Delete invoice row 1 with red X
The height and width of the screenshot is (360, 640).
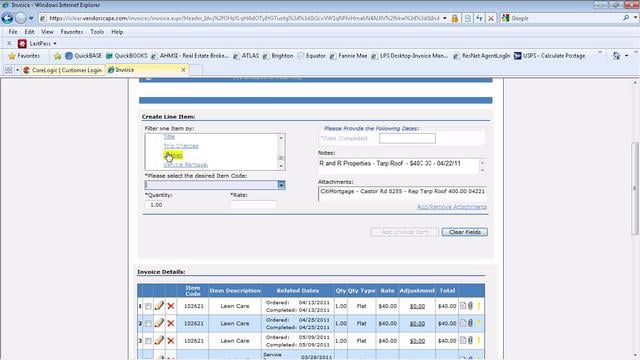click(171, 306)
